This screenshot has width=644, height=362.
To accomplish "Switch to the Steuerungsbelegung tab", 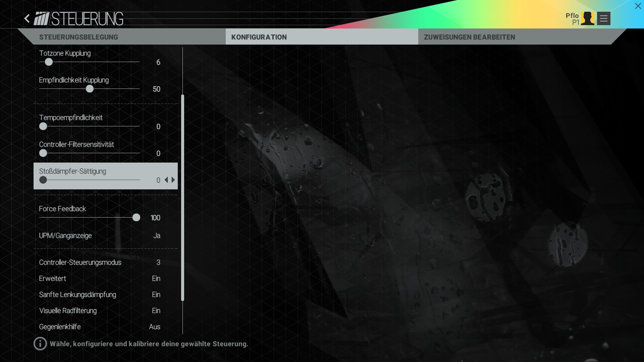I will [78, 37].
